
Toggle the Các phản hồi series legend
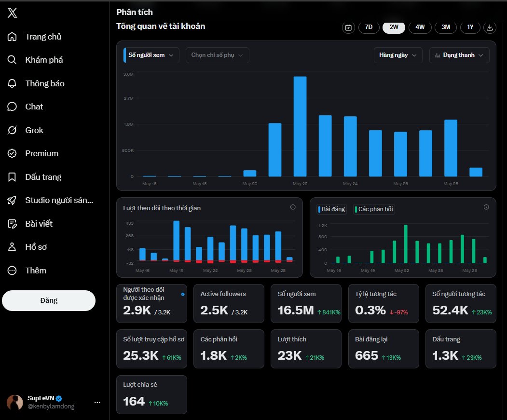click(374, 209)
